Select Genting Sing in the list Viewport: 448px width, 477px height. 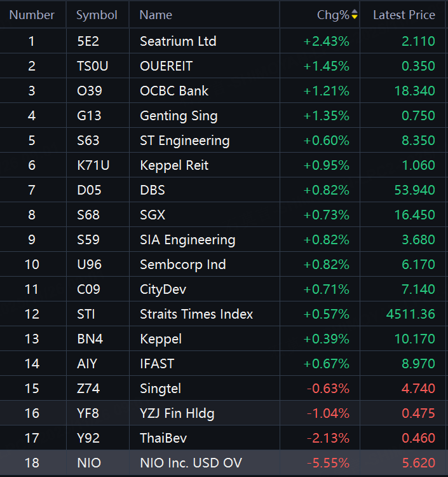tap(179, 116)
